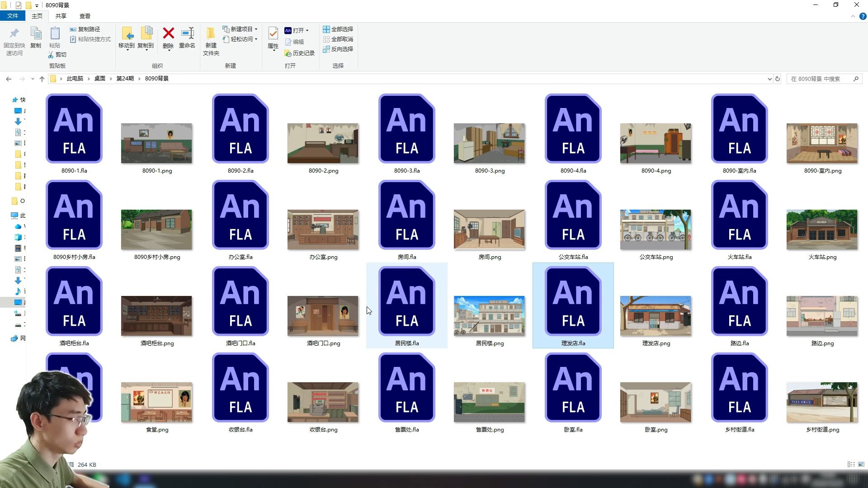Switch to Share (共享) ribbon tab
Screen dimensions: 868x488
click(61, 16)
